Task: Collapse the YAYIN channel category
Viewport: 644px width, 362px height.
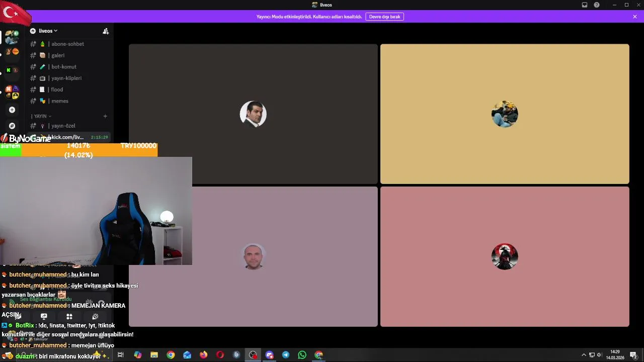Action: 41,116
